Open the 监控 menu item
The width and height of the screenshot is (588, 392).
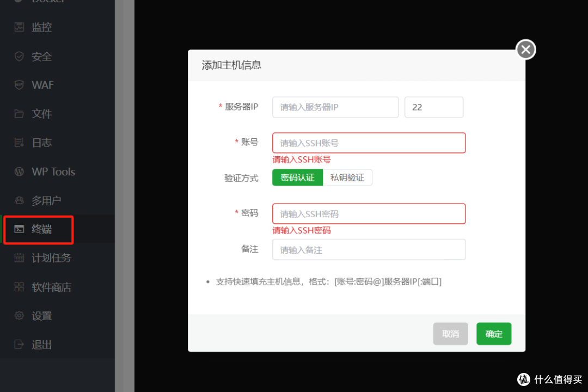click(x=57, y=27)
